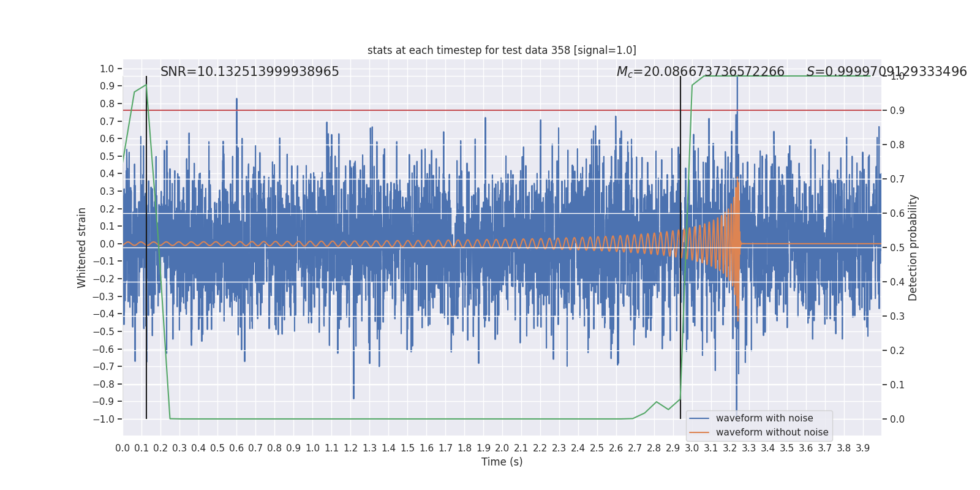Click the Whitened strain tick label −0.9
The width and height of the screenshot is (980, 490).
(x=104, y=401)
